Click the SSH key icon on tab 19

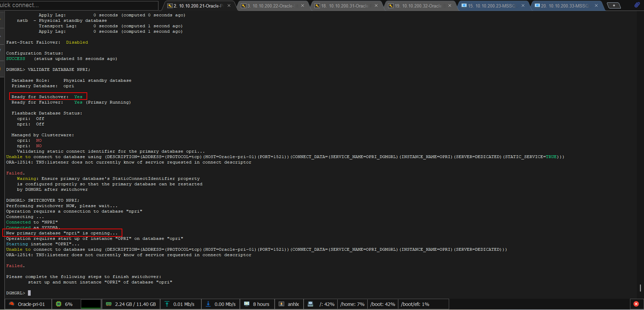[390, 6]
